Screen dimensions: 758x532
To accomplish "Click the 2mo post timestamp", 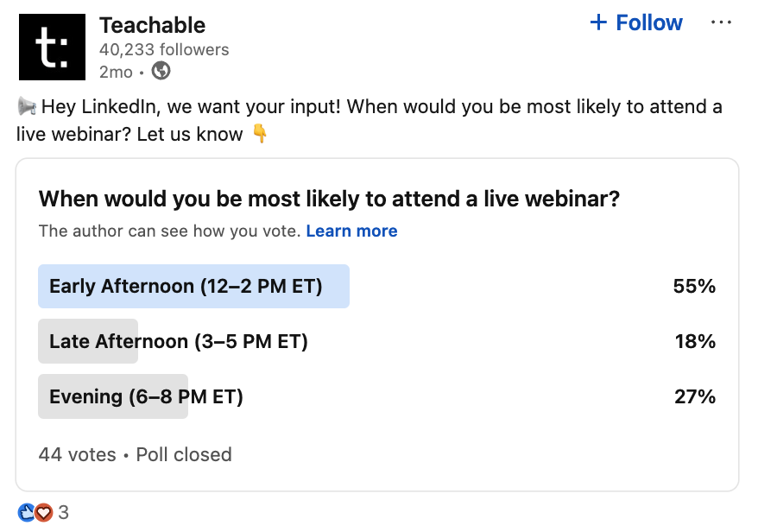I will click(116, 72).
